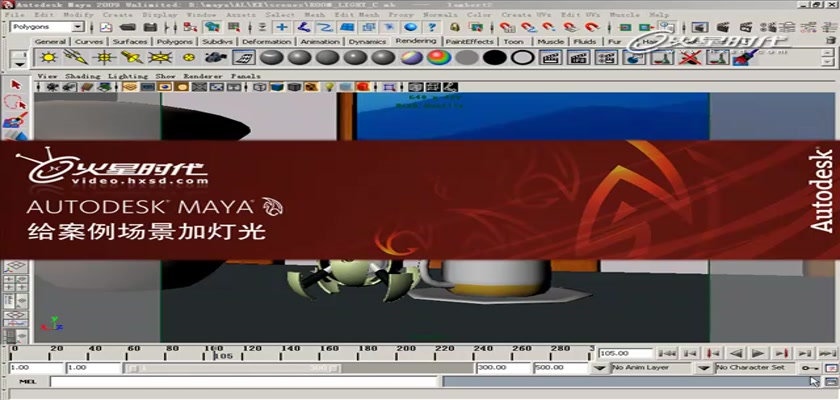The height and width of the screenshot is (400, 840).
Task: Open the anim layer dropdown arrow
Action: point(601,368)
